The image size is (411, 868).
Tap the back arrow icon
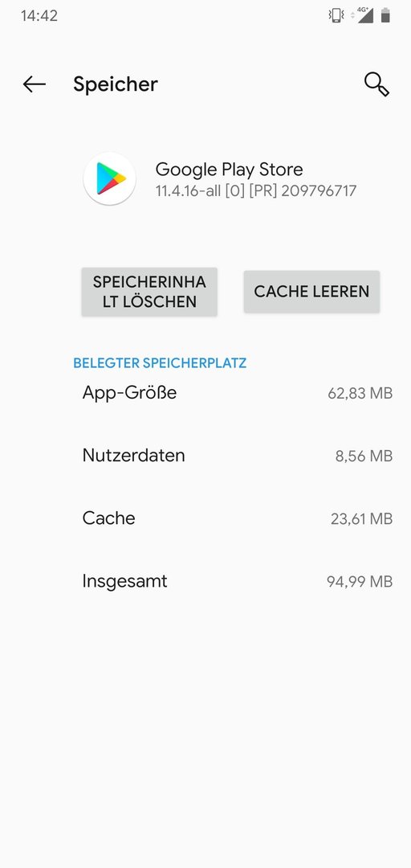click(x=35, y=84)
